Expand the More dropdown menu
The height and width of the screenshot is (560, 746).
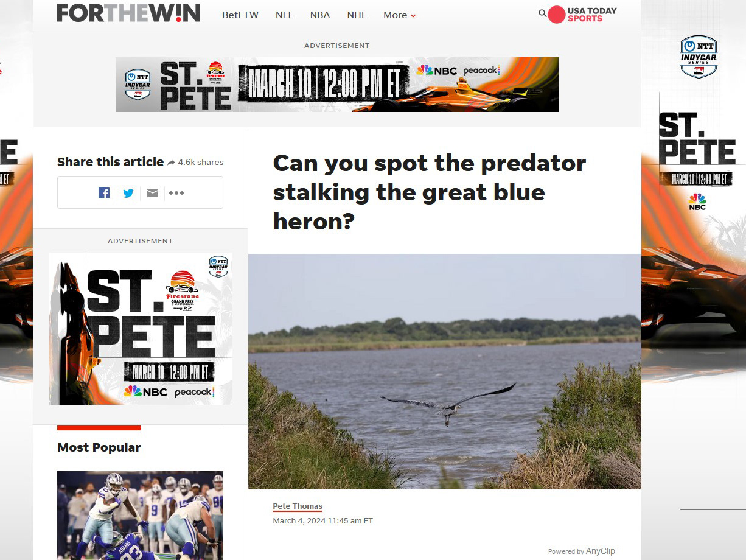coord(400,15)
